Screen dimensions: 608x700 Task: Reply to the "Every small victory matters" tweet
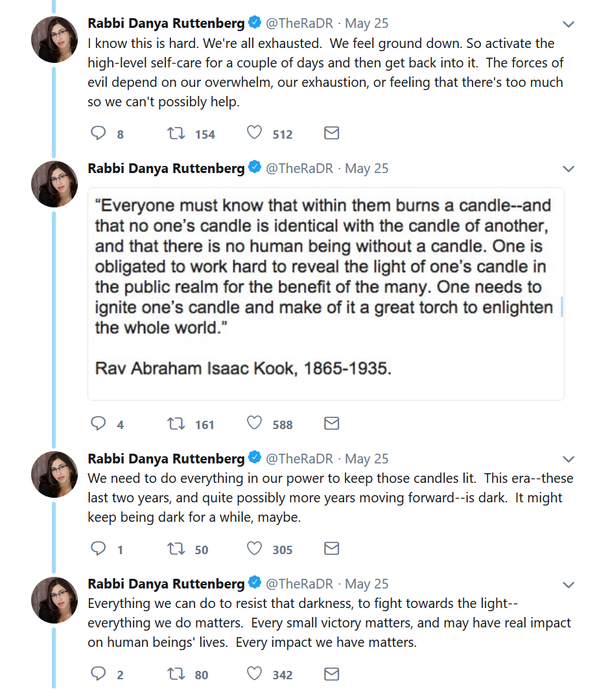click(x=99, y=674)
